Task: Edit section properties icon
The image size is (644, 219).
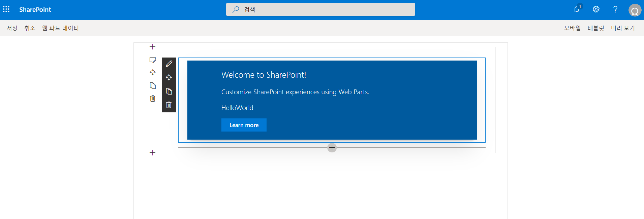Action: (153, 60)
